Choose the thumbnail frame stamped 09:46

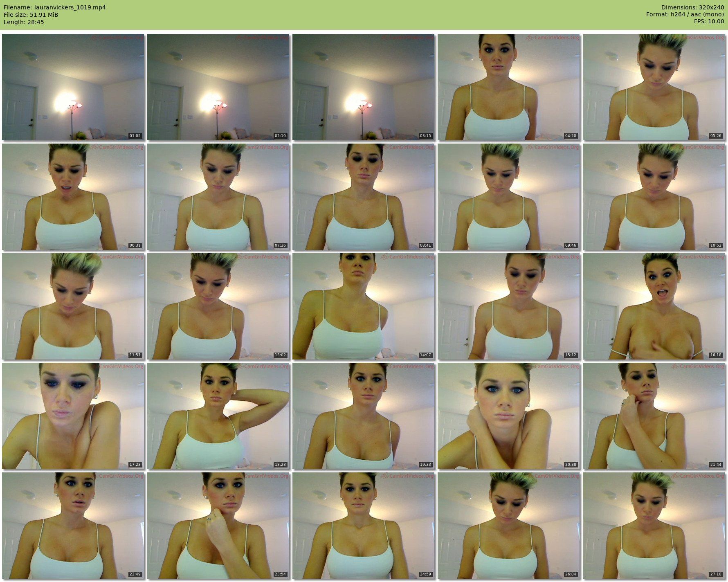click(x=509, y=197)
